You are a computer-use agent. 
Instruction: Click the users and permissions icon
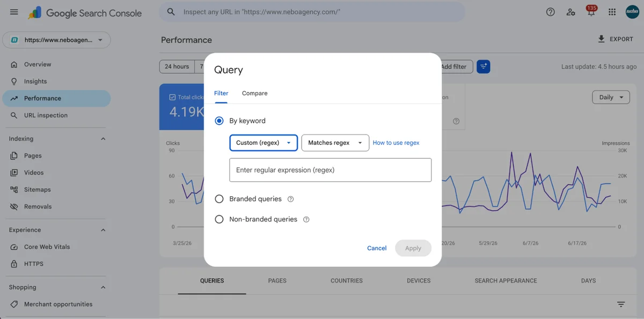point(570,12)
